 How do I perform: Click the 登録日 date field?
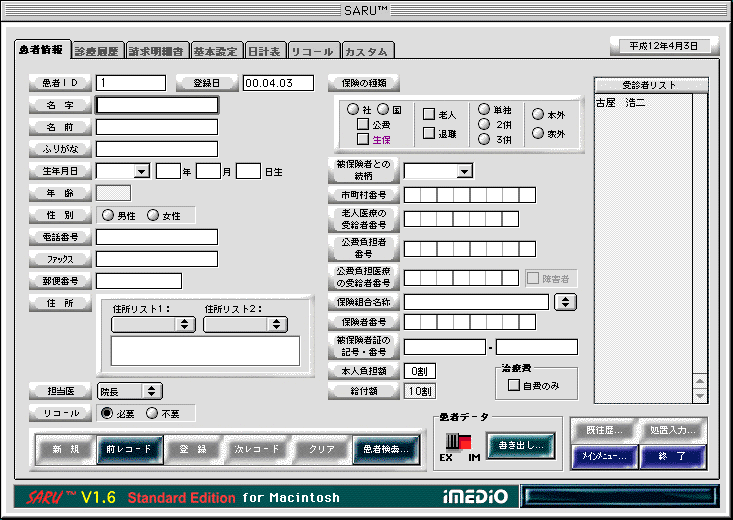(x=279, y=83)
